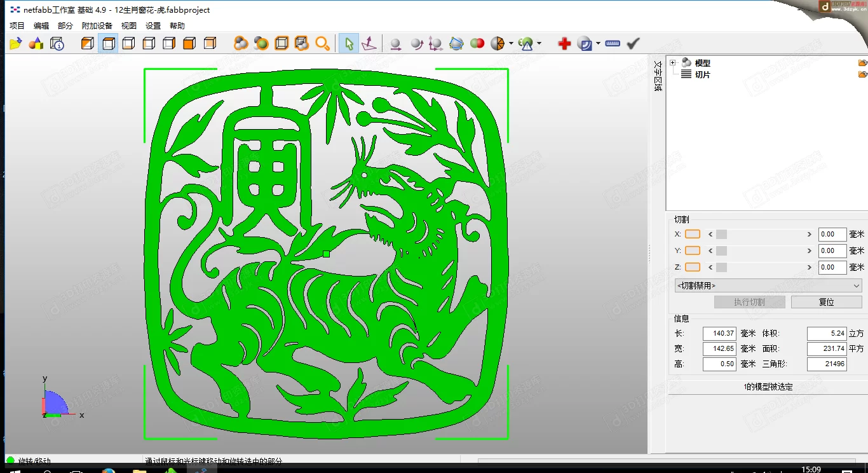The height and width of the screenshot is (473, 868).
Task: Open dropdown arrow beside segmented sphere icon
Action: click(511, 44)
